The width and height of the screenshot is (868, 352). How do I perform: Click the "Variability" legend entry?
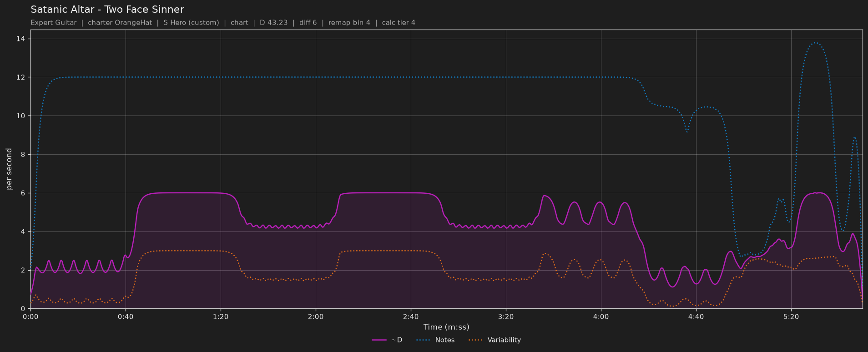pyautogui.click(x=494, y=340)
